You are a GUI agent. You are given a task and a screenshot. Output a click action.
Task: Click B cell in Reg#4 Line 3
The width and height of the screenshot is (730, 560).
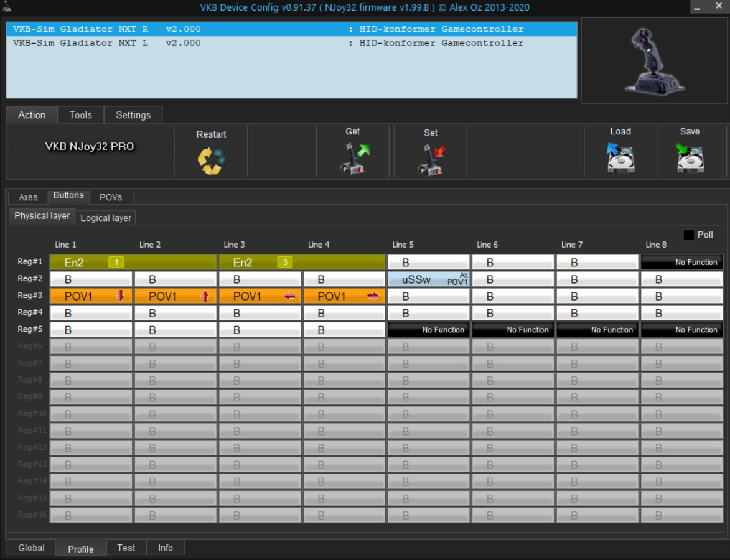point(260,313)
